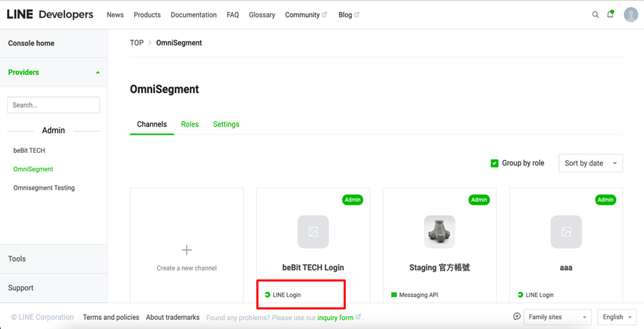Viewport: 644px width, 329px height.
Task: Open the Staging 官方帳號 channel title
Action: (439, 268)
